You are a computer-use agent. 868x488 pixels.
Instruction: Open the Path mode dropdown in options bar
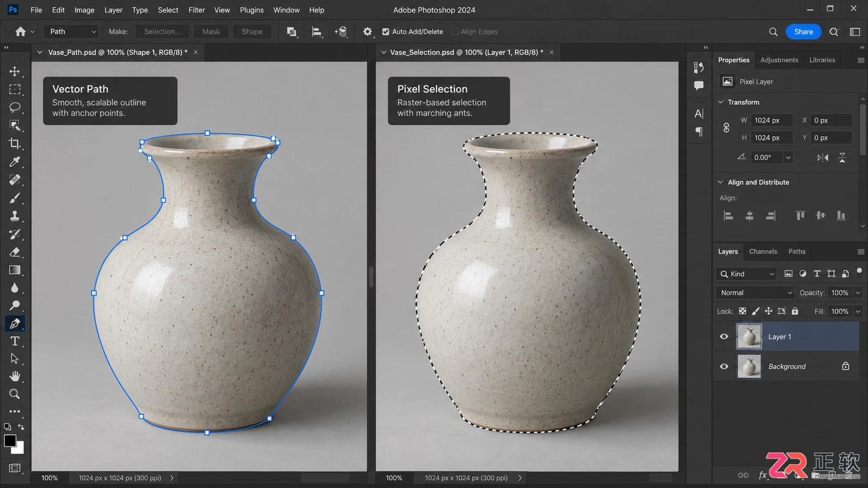72,32
